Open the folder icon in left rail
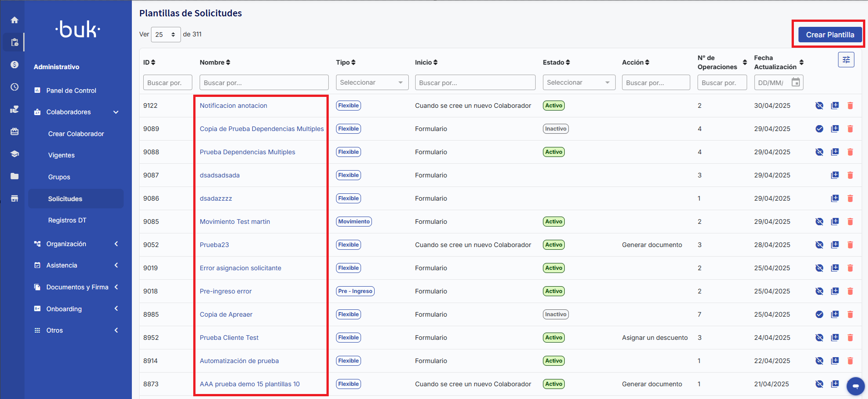This screenshot has width=868, height=399. pos(15,176)
